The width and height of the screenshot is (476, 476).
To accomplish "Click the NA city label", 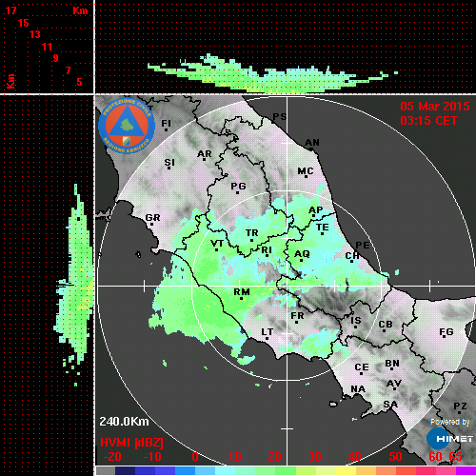I will 358,388.
